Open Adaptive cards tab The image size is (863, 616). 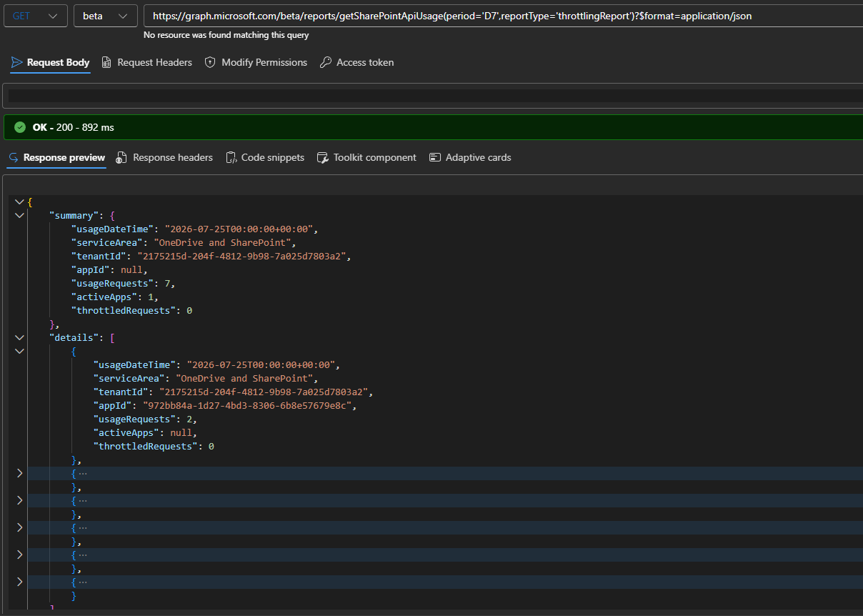tap(470, 158)
